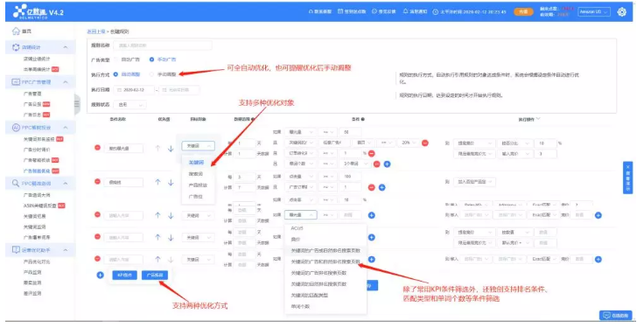Screen dimensions: 644x328
Task: Delete the first rule row with red minus
Action: click(97, 148)
